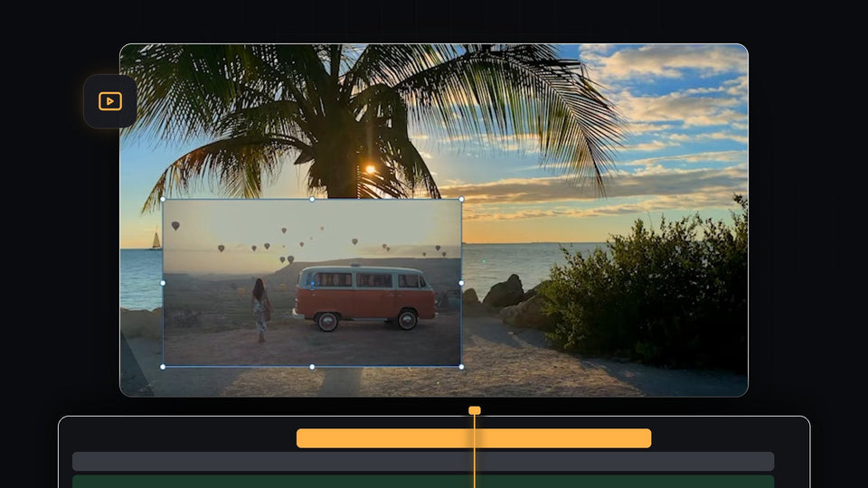868x488 pixels.
Task: Grab the orange playhead handle above the timeline
Action: [x=475, y=410]
